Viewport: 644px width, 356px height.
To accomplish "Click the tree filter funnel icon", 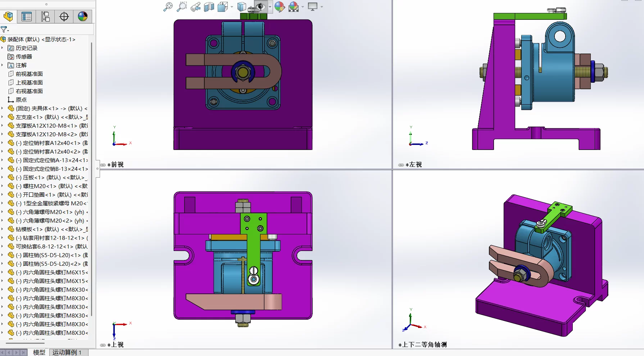I will pyautogui.click(x=4, y=29).
